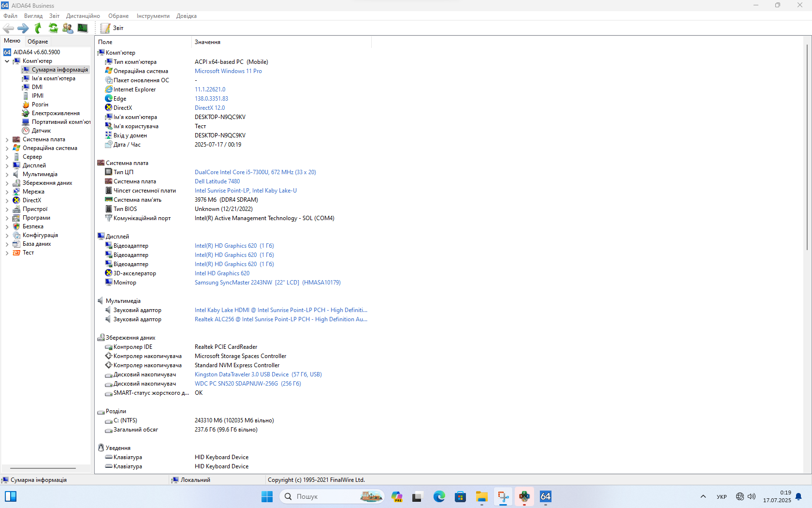Viewport: 812px width, 508px height.
Task: Switch to the Обране tab
Action: coord(38,42)
